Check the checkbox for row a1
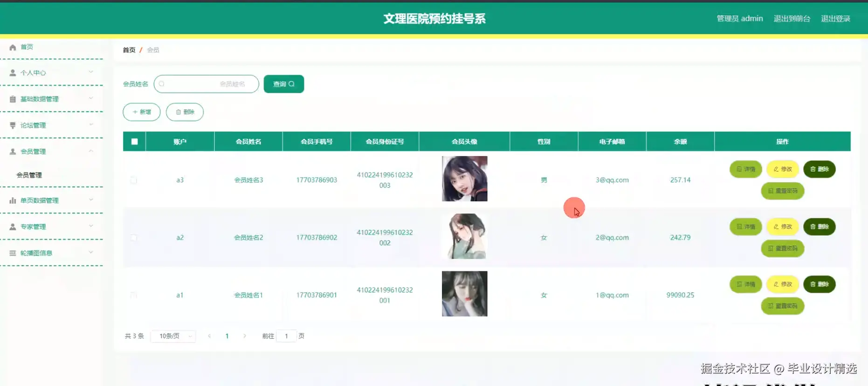 point(134,295)
